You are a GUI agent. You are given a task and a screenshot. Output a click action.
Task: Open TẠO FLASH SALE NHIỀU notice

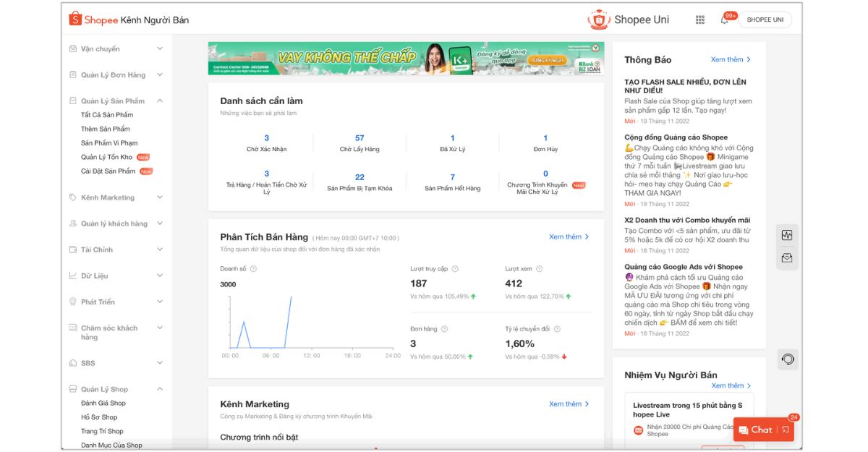[689, 101]
